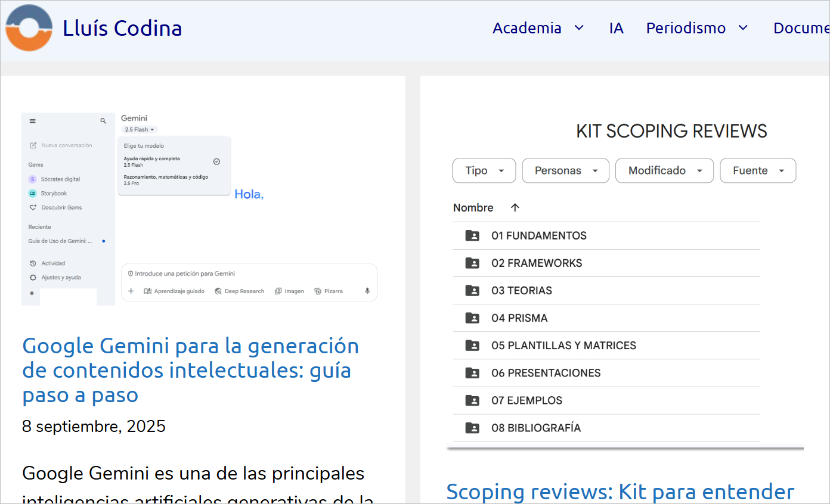Viewport: 830px width, 504px height.
Task: Click the 04 PRISMA folder icon
Action: point(472,318)
